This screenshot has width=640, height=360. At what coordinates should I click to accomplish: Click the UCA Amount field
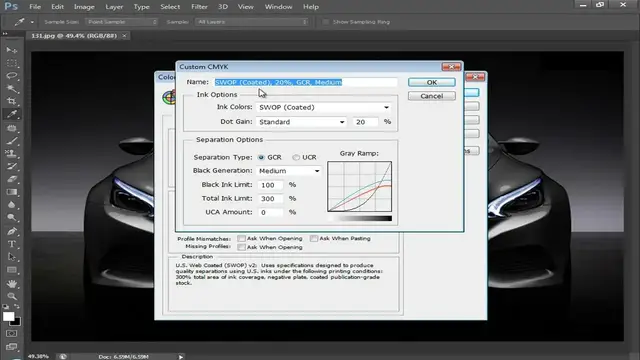(x=271, y=213)
